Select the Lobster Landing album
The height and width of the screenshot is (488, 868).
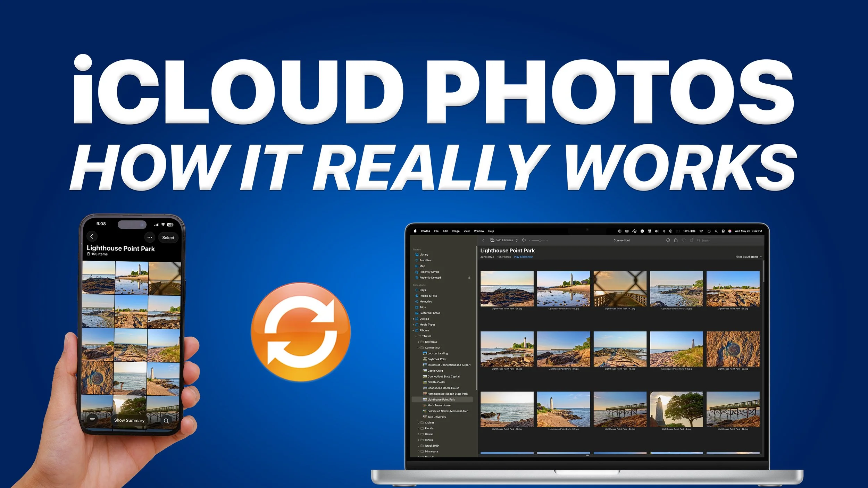click(435, 353)
